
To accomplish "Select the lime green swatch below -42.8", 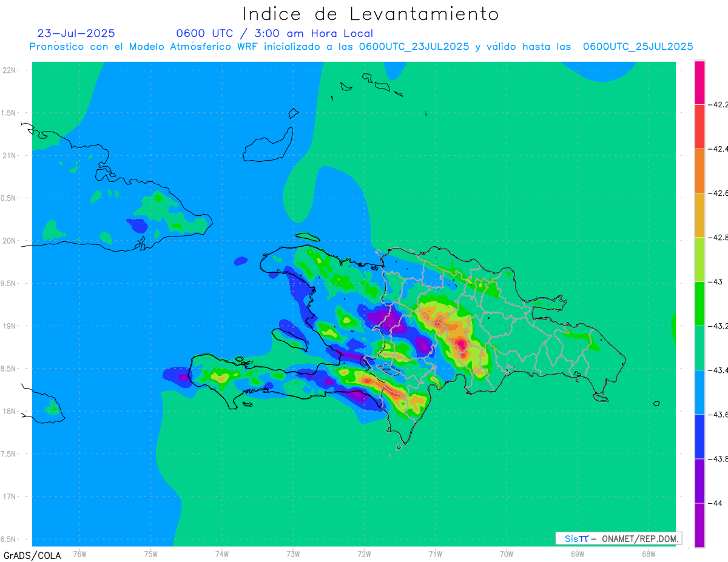I will [x=699, y=259].
